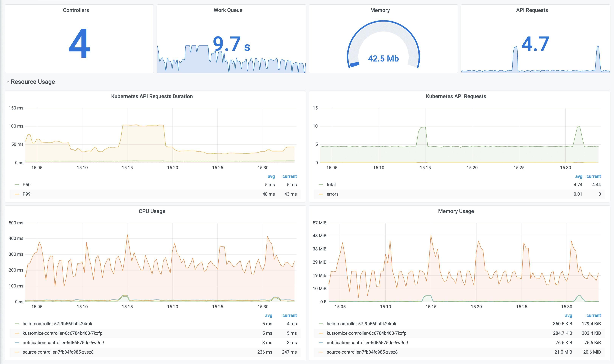Open the Memory Usage panel title menu
This screenshot has width=614, height=364.
coord(456,211)
